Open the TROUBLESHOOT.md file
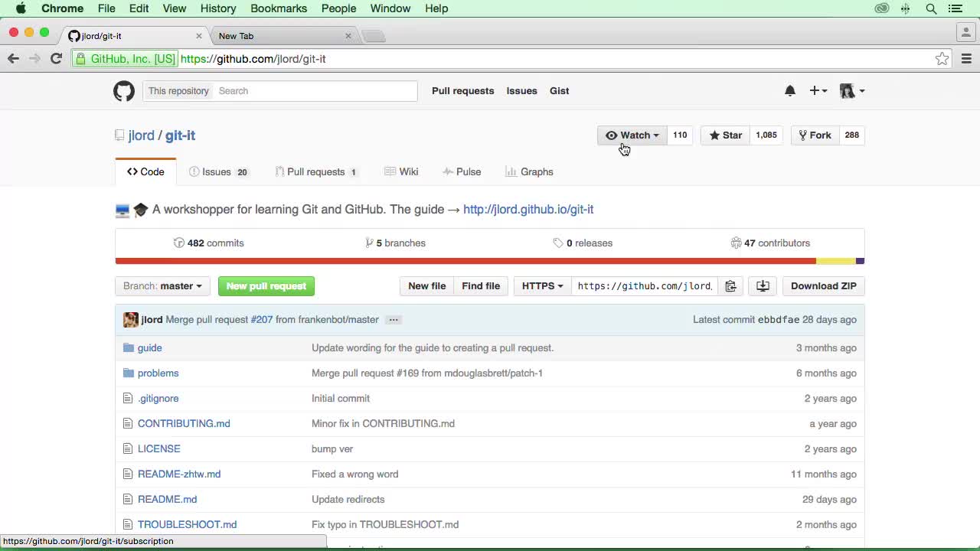Screen dimensions: 980x551 187,525
